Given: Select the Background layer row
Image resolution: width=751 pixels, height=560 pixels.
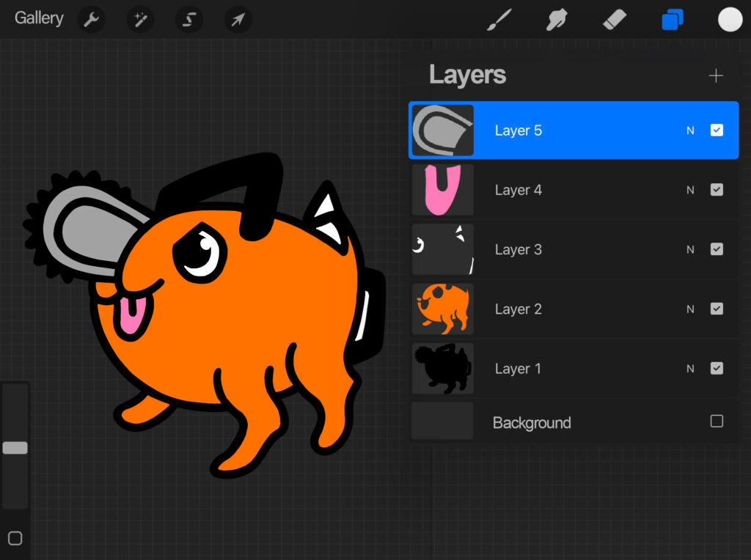Looking at the screenshot, I should (557, 422).
